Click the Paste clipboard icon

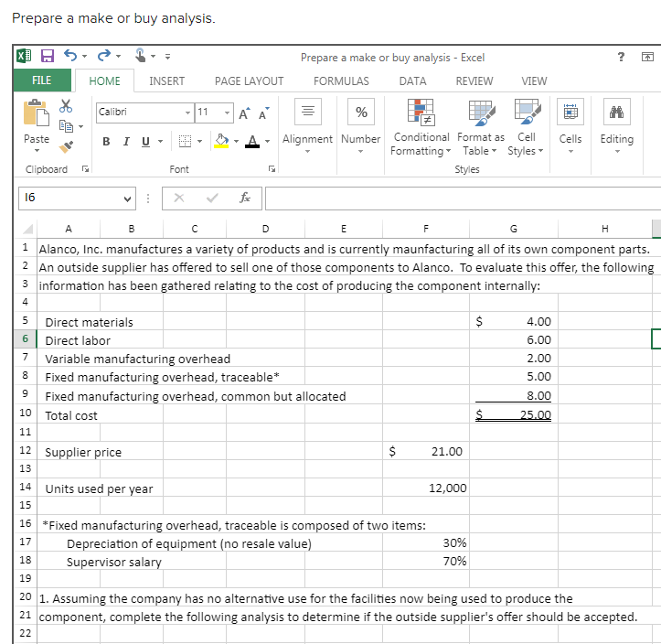tap(37, 113)
